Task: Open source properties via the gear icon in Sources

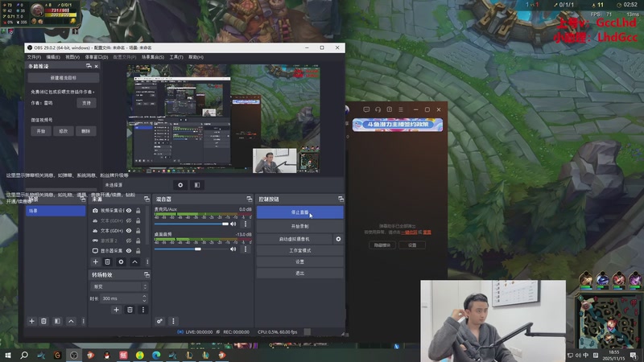Action: click(x=121, y=262)
